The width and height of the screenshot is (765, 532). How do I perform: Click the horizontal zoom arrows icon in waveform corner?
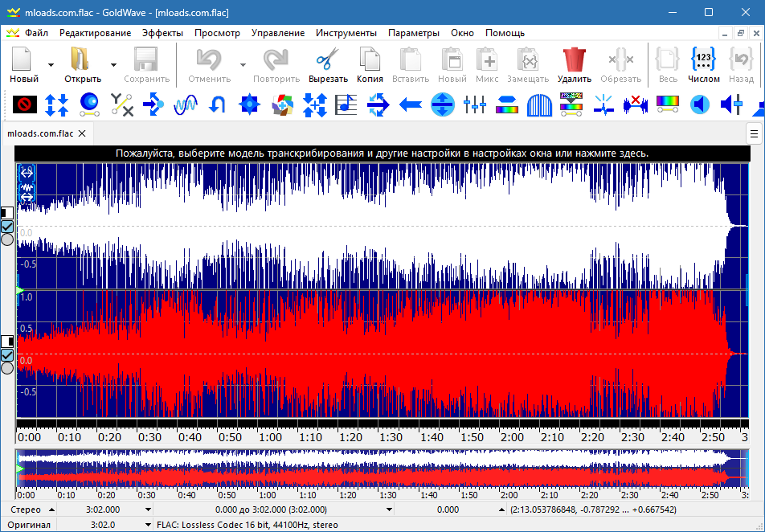27,172
